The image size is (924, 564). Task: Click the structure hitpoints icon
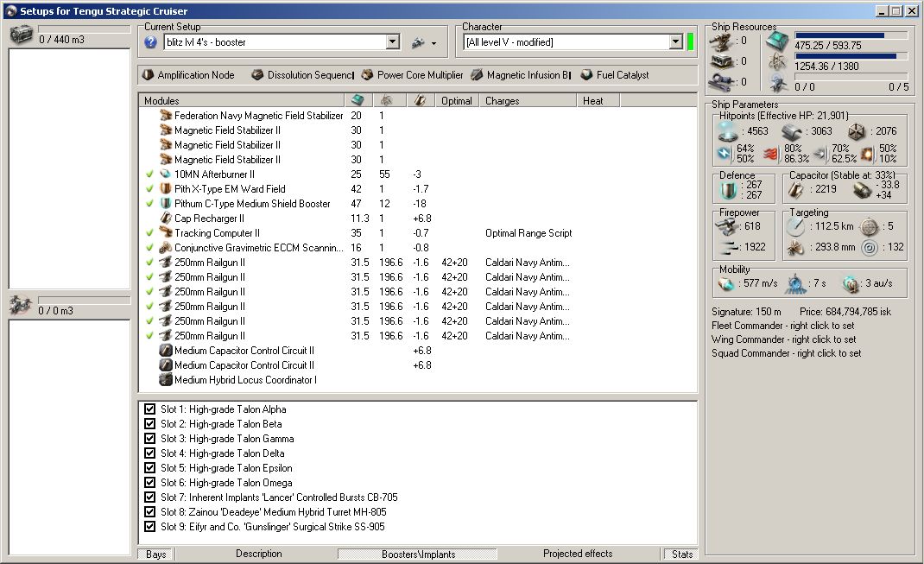[857, 131]
